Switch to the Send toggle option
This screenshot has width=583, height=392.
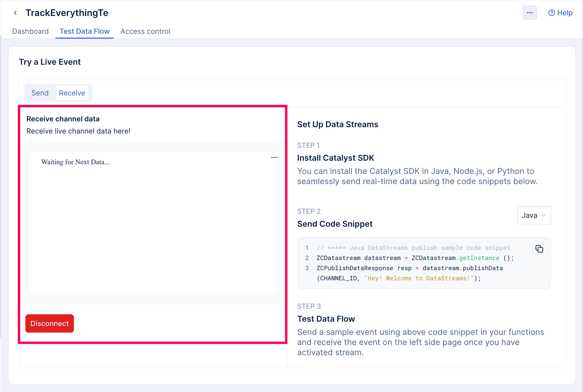[x=40, y=93]
